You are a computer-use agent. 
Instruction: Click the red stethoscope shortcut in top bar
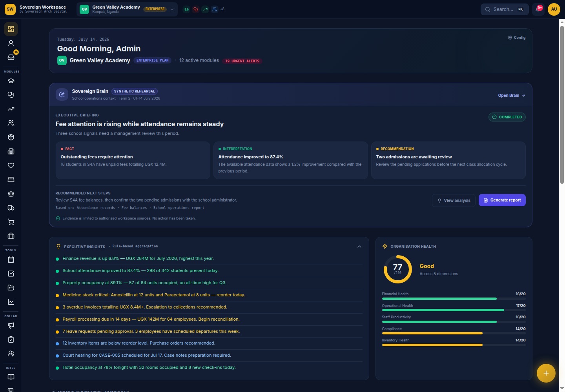[x=196, y=9]
